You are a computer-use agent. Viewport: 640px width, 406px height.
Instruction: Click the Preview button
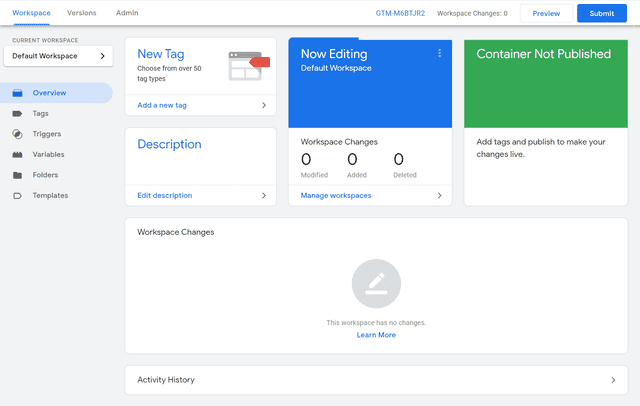click(x=546, y=13)
